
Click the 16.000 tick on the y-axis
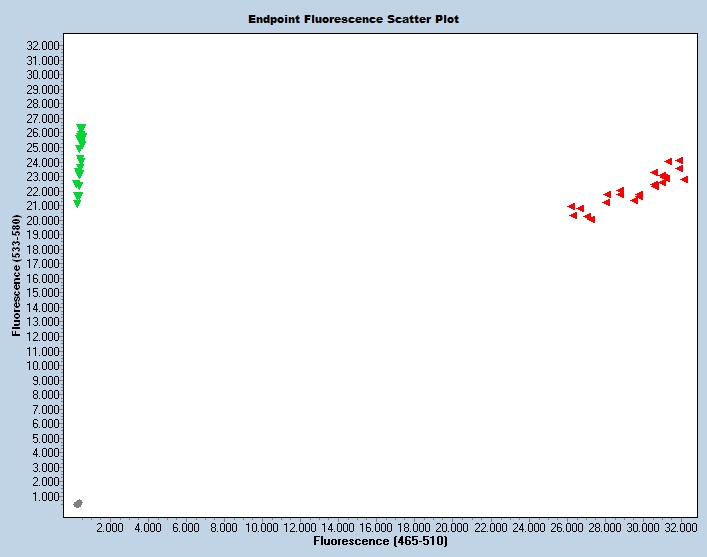click(45, 278)
